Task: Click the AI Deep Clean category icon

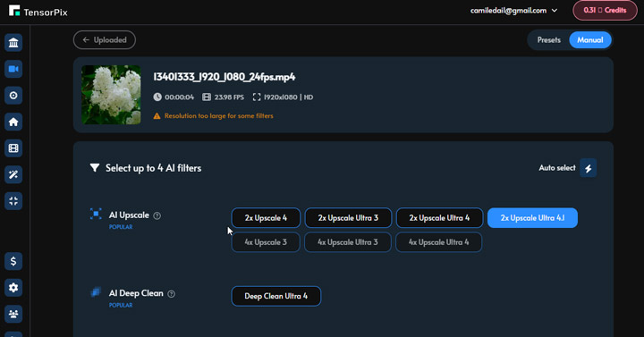Action: pos(96,291)
